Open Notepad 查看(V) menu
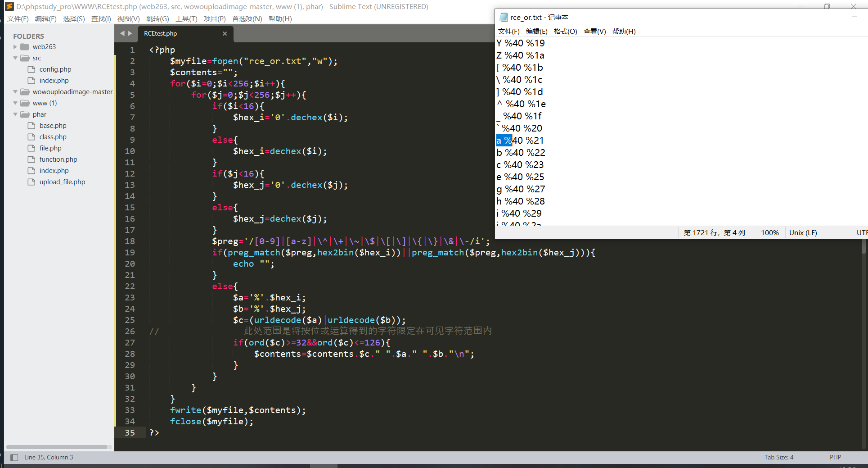Viewport: 868px width, 468px height. [x=595, y=31]
